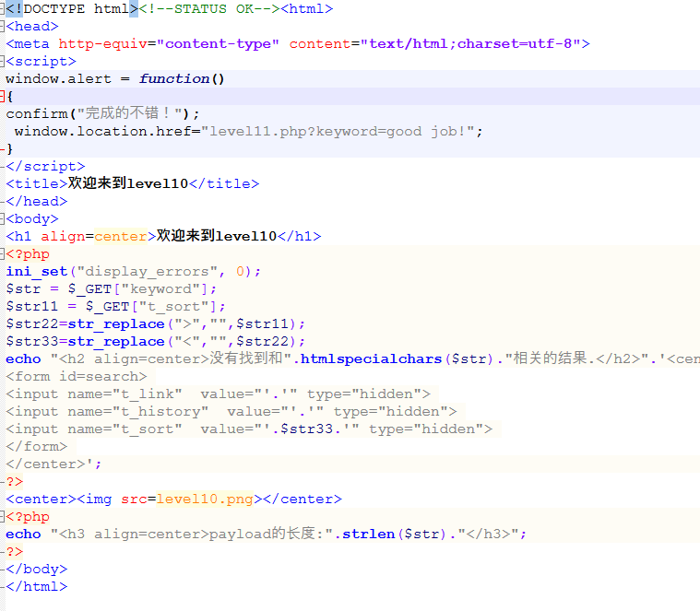The height and width of the screenshot is (611, 700).
Task: Click the '$str11' variable being assigned
Action: 32,306
